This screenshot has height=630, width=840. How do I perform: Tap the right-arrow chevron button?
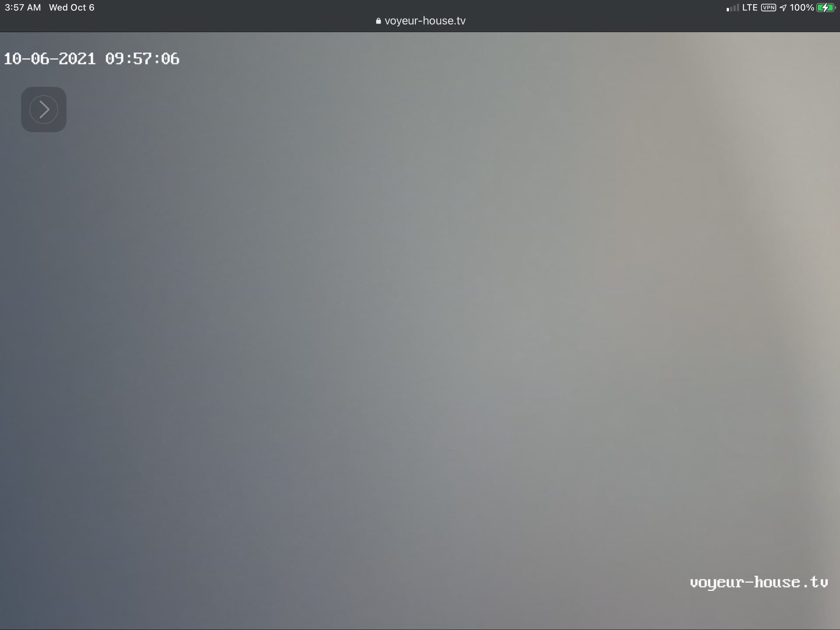pyautogui.click(x=44, y=109)
